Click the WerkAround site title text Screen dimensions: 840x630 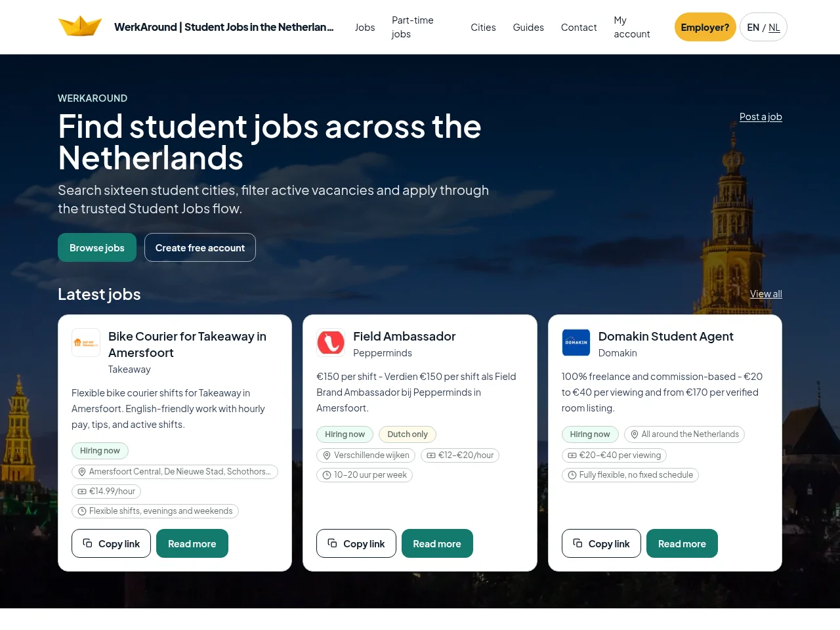tap(224, 27)
